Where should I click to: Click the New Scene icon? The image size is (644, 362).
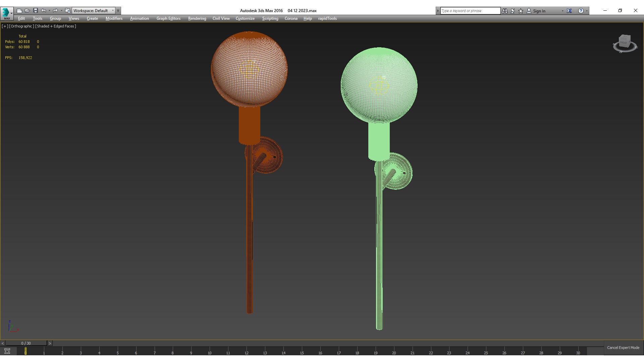(x=19, y=11)
